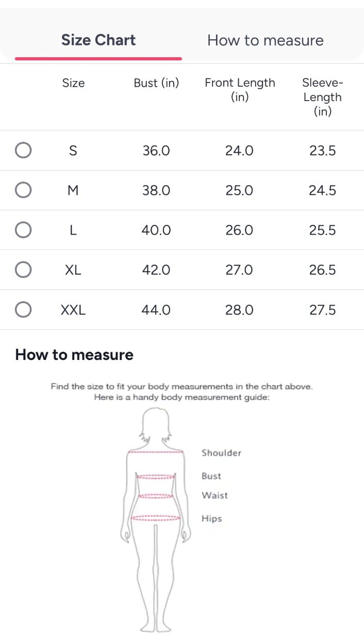Click the Bust (in) column header
This screenshot has height=640, width=364.
(156, 83)
